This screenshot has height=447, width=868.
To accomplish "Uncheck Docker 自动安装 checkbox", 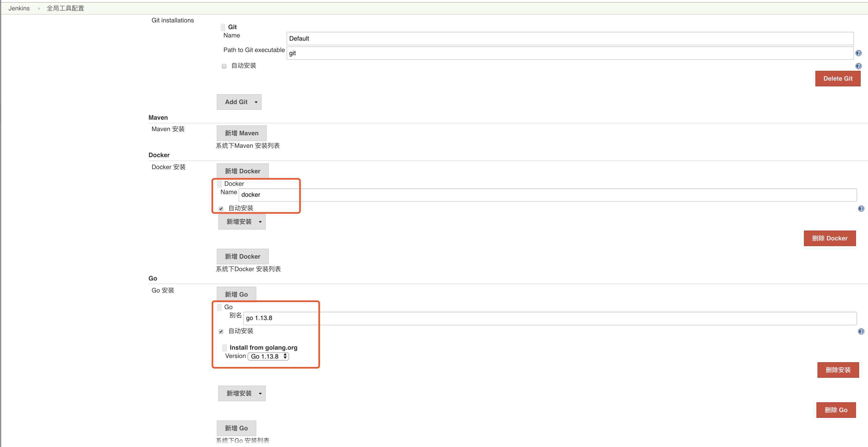I will tap(221, 209).
